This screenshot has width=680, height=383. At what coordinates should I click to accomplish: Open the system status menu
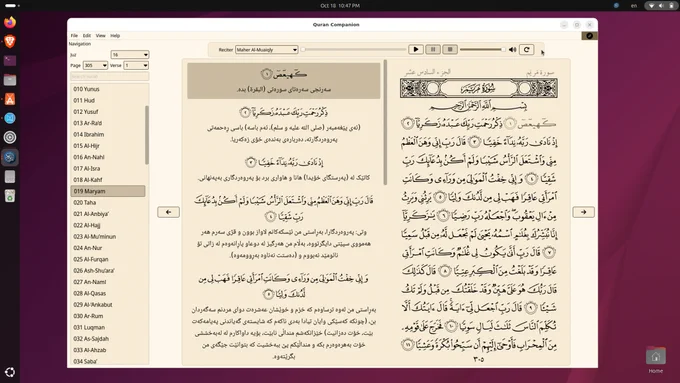click(x=661, y=6)
